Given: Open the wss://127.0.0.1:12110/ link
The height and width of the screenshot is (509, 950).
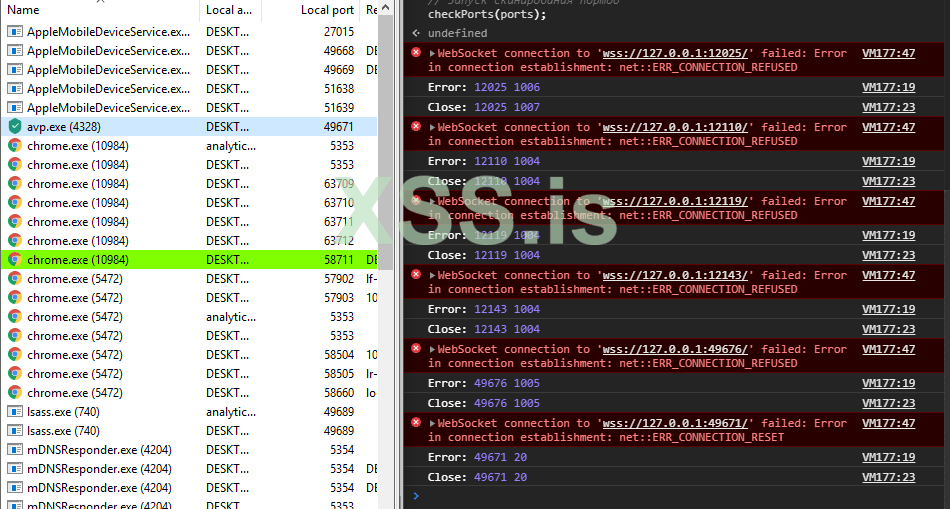Looking at the screenshot, I should 676,127.
